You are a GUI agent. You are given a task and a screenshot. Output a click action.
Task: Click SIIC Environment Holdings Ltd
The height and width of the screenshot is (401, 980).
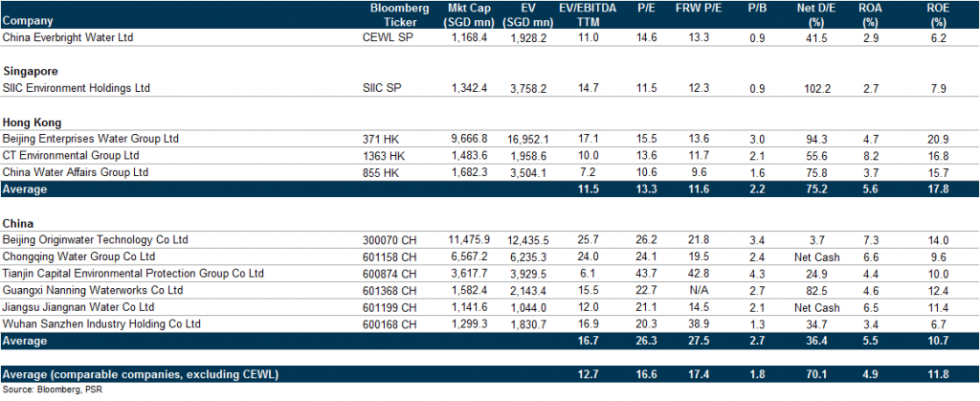[x=77, y=89]
